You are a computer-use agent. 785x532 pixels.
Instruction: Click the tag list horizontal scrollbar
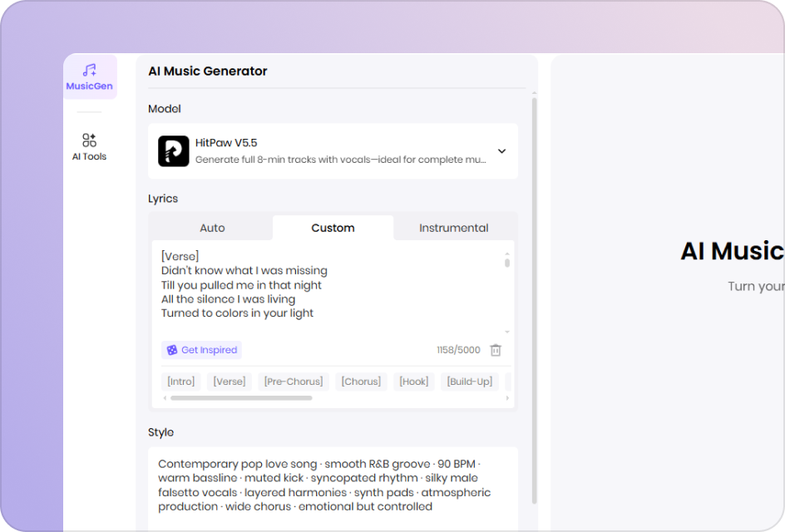coord(241,398)
